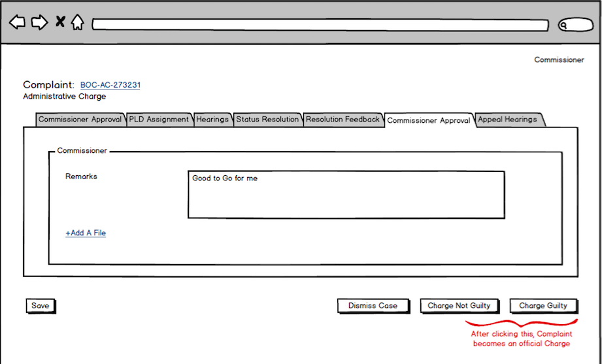The height and width of the screenshot is (364, 602).
Task: Click inside the Remarks text box
Action: [x=346, y=195]
